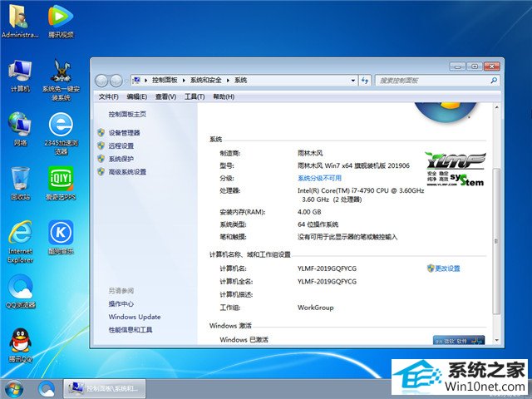Screen dimensions: 532x399
Task: Open the Kugou Music (酷狗音乐) icon
Action: click(61, 234)
